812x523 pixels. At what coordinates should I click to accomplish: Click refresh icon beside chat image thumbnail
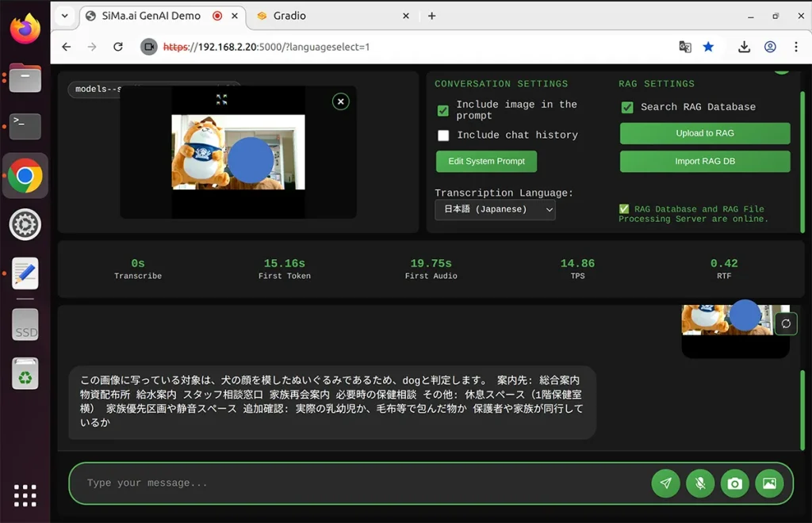click(786, 324)
